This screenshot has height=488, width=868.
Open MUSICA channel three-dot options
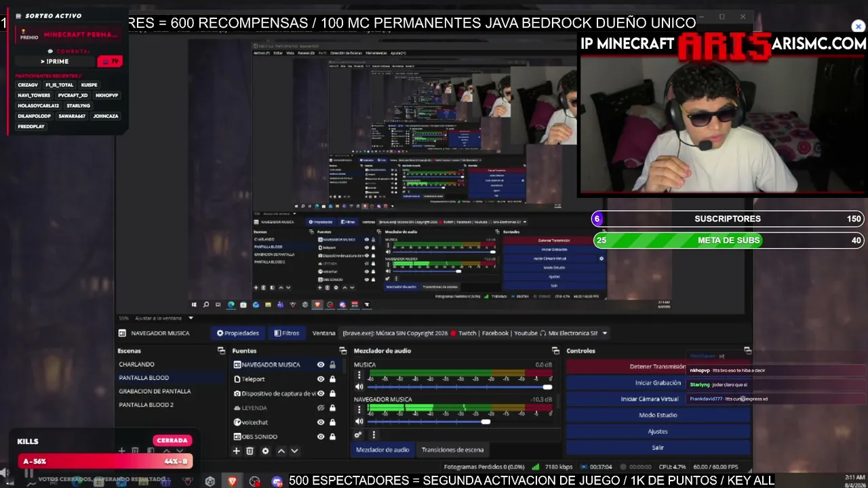click(359, 375)
